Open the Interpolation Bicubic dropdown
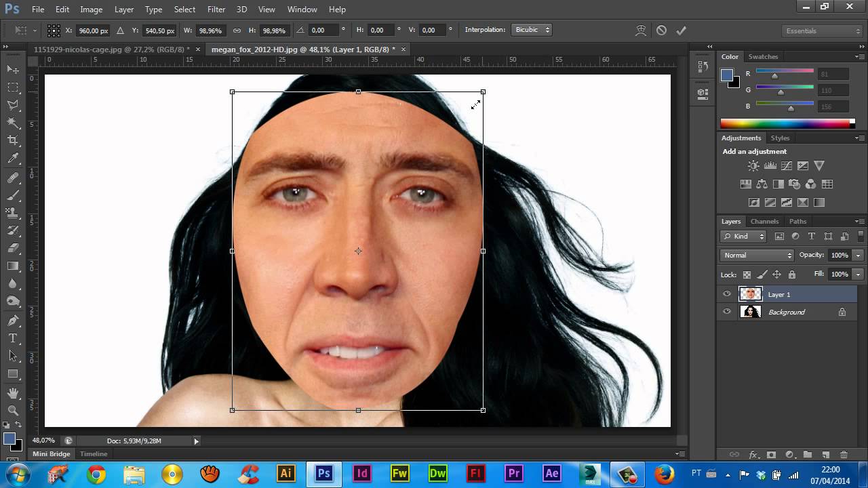This screenshot has height=488, width=868. (532, 30)
